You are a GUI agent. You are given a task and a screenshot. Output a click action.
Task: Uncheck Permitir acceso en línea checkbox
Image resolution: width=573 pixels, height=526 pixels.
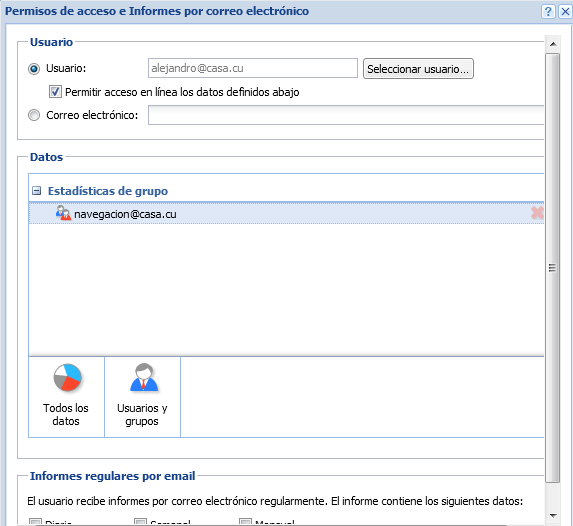(55, 91)
